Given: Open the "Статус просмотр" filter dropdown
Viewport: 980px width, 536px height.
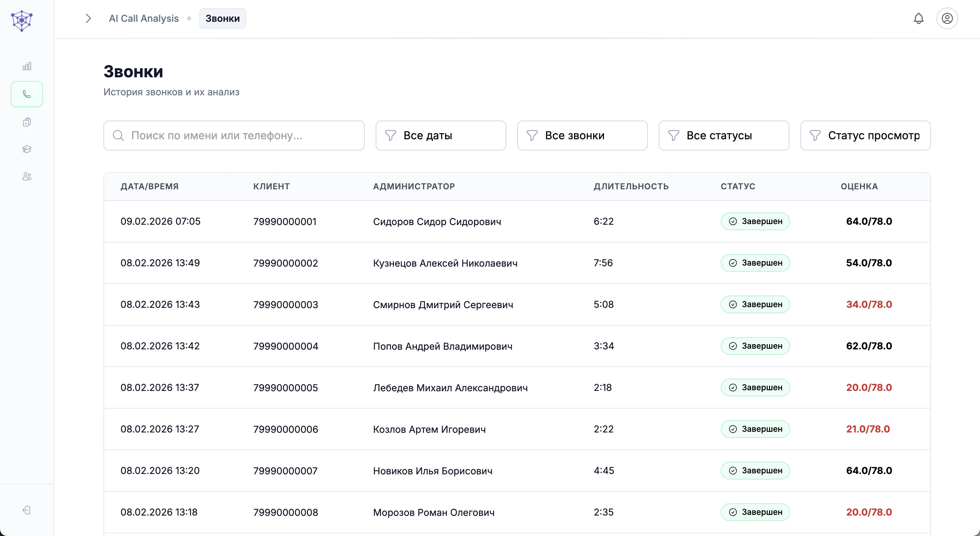Looking at the screenshot, I should [865, 136].
